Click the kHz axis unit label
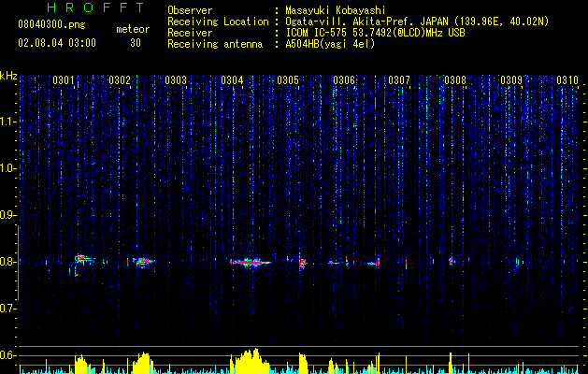The image size is (588, 374). point(8,76)
